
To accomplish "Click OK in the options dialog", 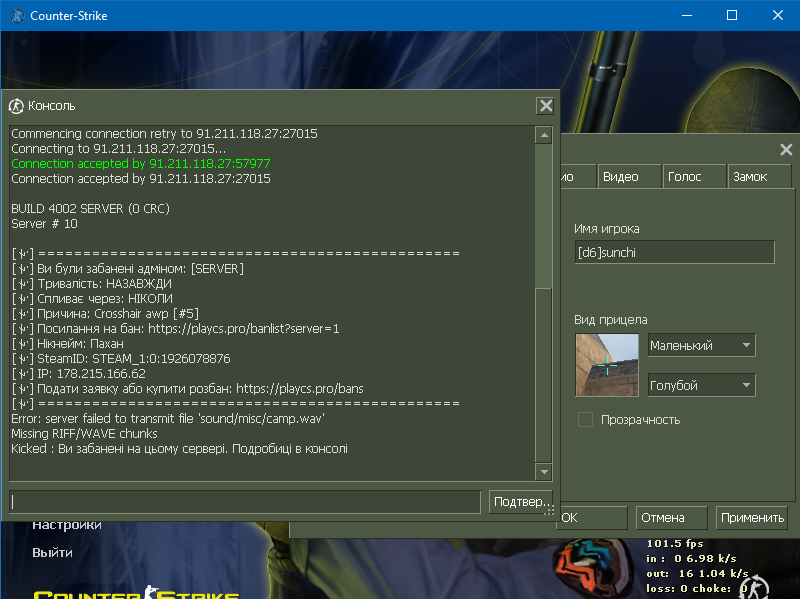I will (592, 518).
